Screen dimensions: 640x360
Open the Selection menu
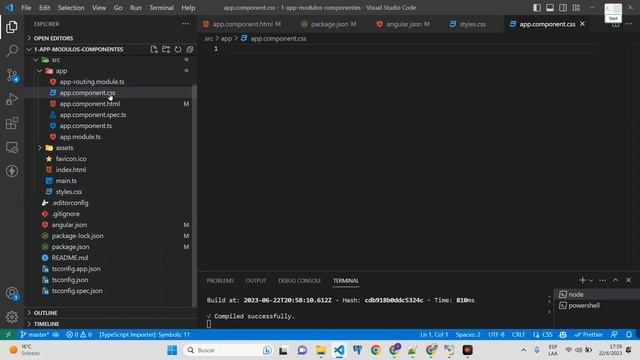[x=71, y=8]
